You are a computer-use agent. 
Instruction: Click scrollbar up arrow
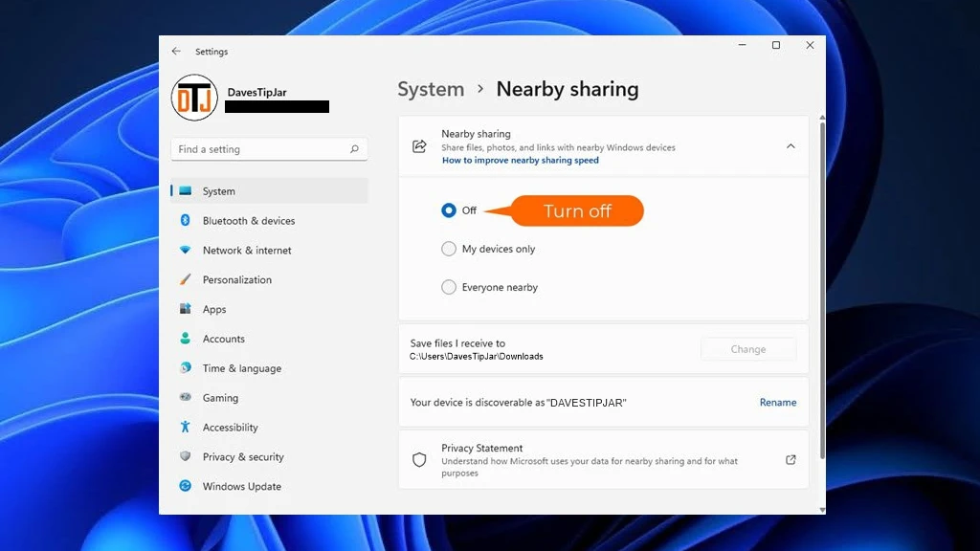[x=822, y=118]
